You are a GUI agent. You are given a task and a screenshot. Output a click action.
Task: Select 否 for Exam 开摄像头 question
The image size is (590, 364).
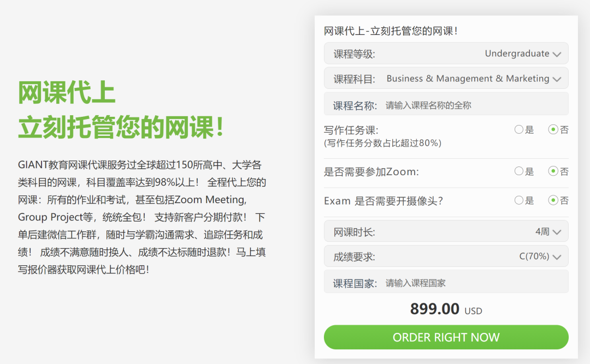pos(553,200)
